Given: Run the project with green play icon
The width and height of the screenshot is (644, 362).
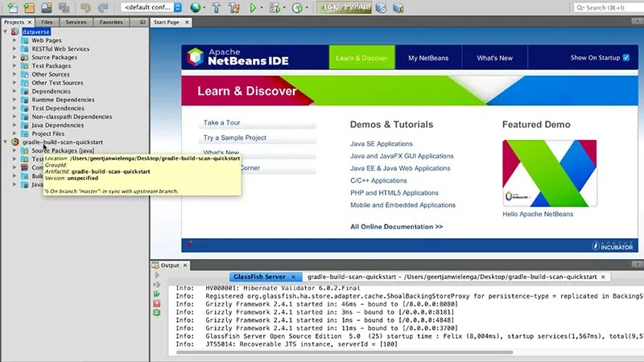Looking at the screenshot, I should tap(253, 7).
